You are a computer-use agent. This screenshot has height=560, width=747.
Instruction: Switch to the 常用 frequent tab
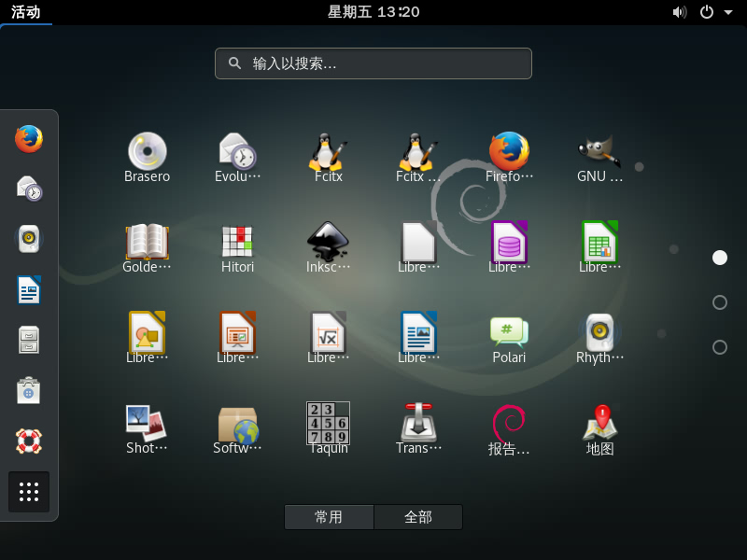click(329, 517)
